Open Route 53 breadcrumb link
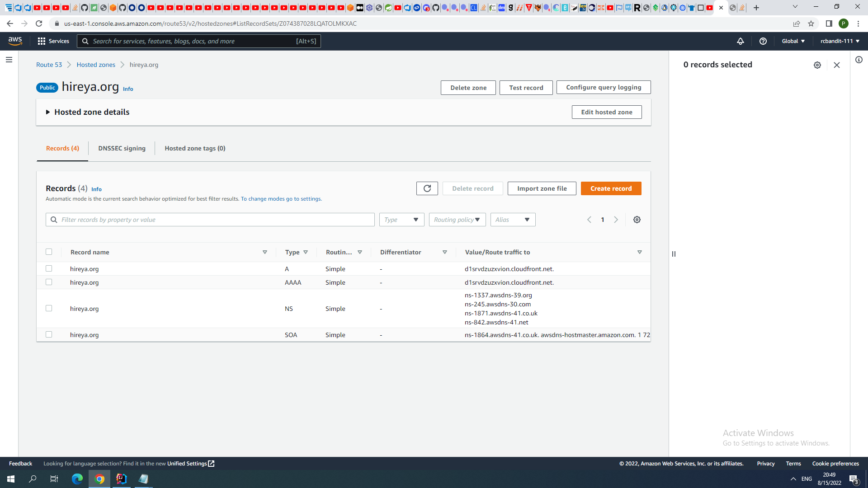 coord(49,65)
